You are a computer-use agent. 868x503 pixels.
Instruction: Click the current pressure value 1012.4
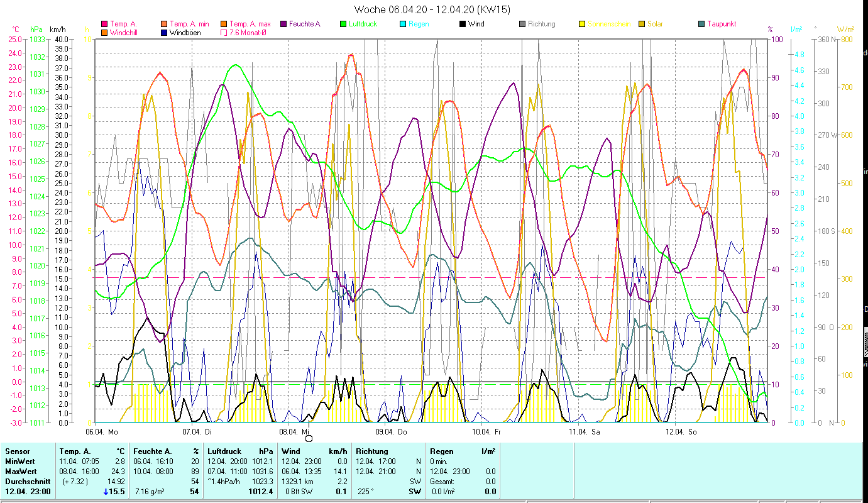[x=261, y=492]
